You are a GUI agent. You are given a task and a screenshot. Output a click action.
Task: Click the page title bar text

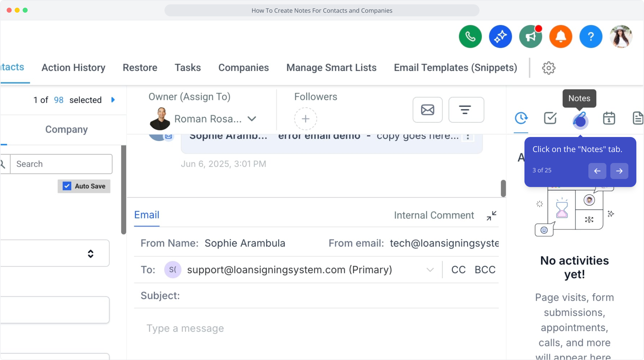point(322,10)
